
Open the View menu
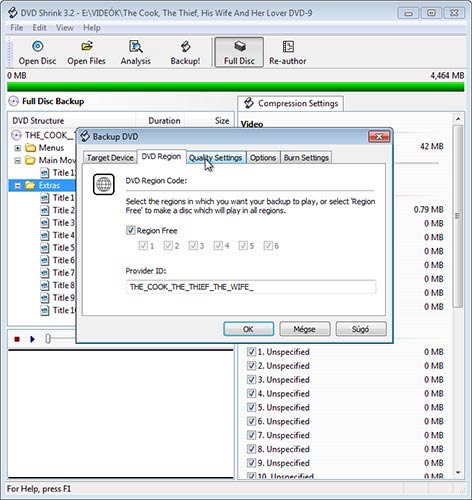pos(65,28)
